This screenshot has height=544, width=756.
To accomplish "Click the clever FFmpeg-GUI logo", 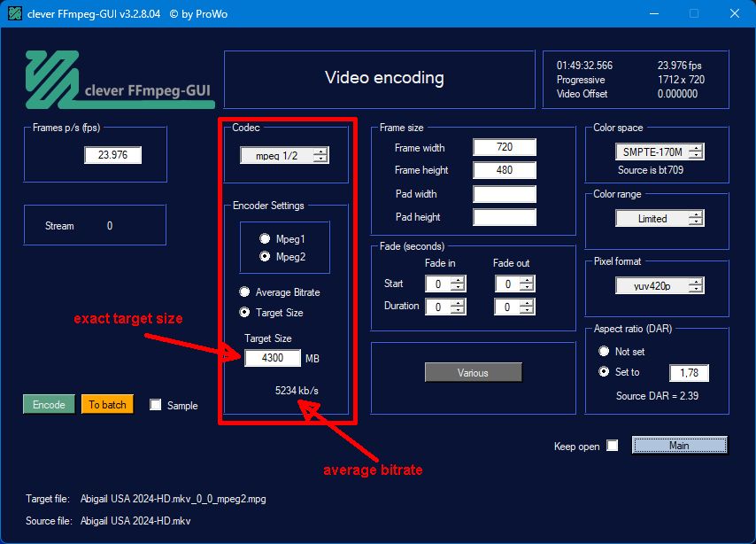I will click(120, 80).
